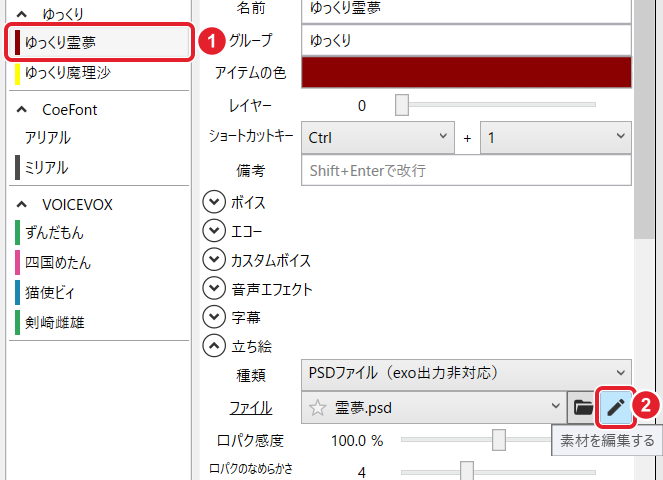Open the shortcut key number dropdown showing 1
This screenshot has width=663, height=480.
coord(556,137)
